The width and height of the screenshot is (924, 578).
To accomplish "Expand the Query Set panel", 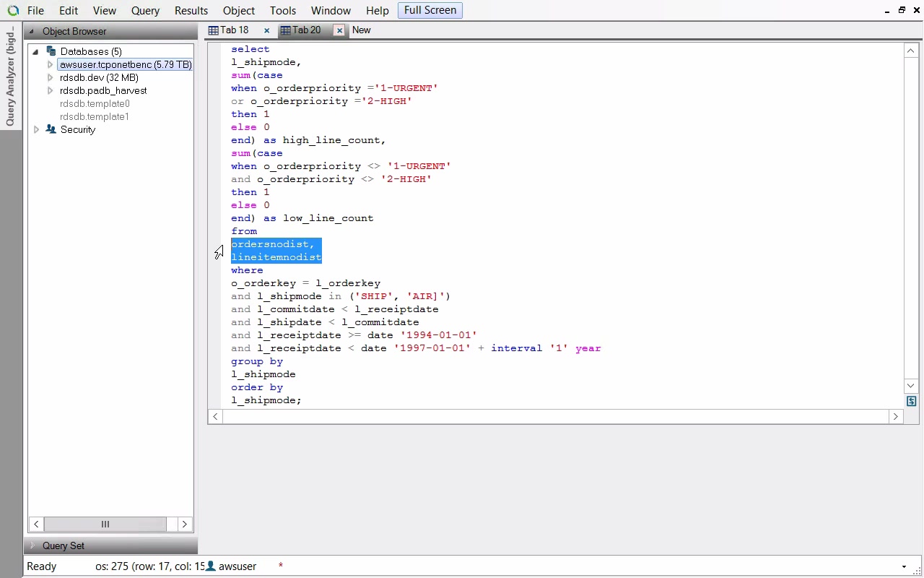I will point(32,545).
